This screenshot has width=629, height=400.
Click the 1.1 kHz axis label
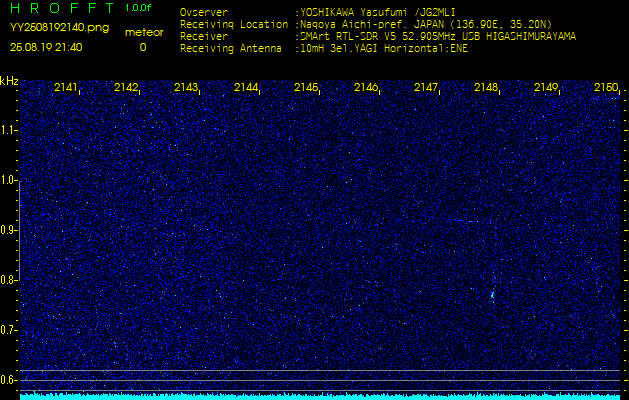pyautogui.click(x=9, y=130)
